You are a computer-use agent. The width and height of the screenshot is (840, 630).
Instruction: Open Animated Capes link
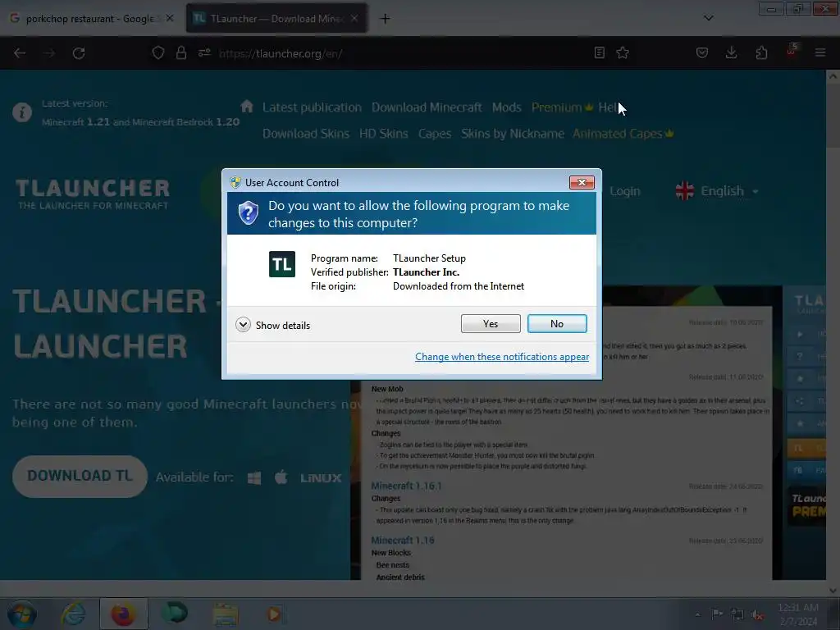click(x=623, y=134)
